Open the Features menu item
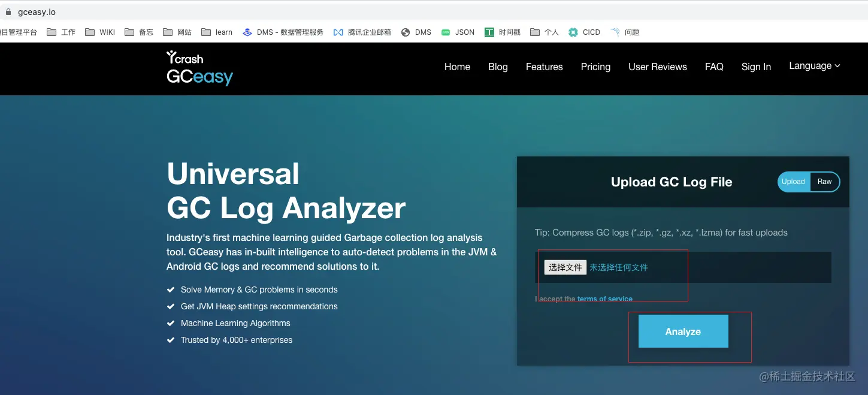The width and height of the screenshot is (868, 395). (x=545, y=67)
